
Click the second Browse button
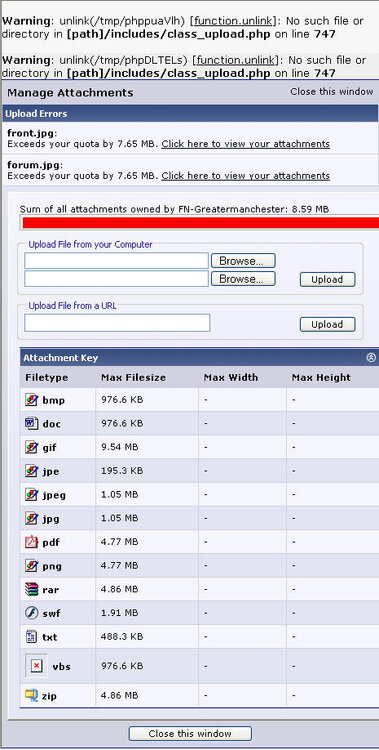tap(244, 278)
